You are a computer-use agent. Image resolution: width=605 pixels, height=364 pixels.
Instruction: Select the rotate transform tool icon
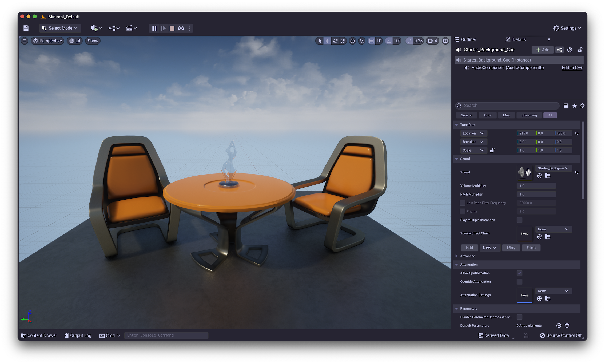[x=335, y=41]
